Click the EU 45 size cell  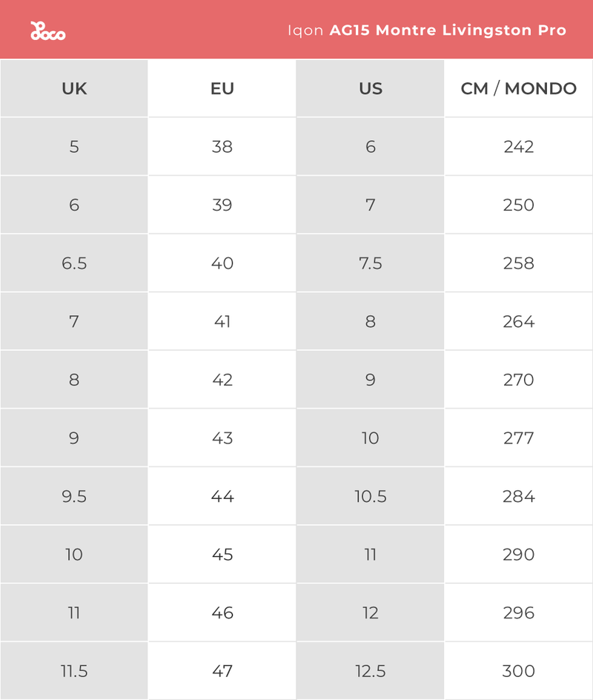point(222,555)
